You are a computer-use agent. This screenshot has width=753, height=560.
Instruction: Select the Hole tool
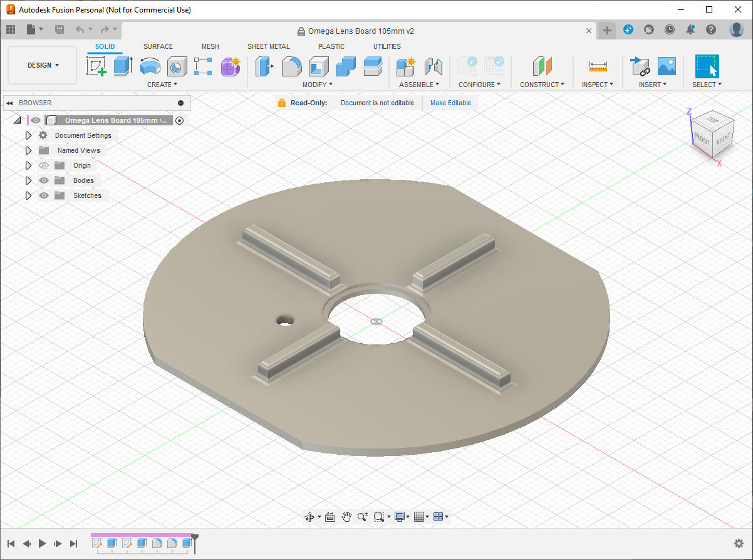[x=177, y=66]
